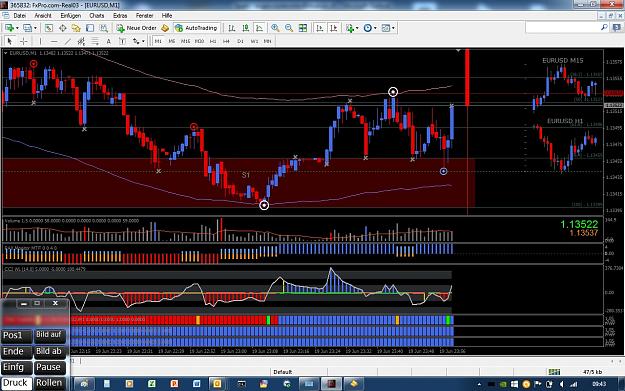The image size is (625, 391).
Task: Expand the arrows tool dropdown
Action: [x=143, y=41]
